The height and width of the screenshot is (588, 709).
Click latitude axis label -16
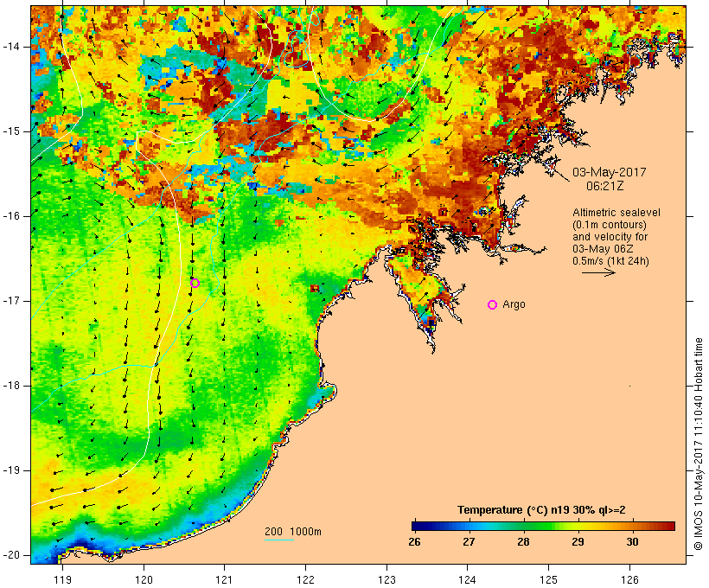click(10, 216)
